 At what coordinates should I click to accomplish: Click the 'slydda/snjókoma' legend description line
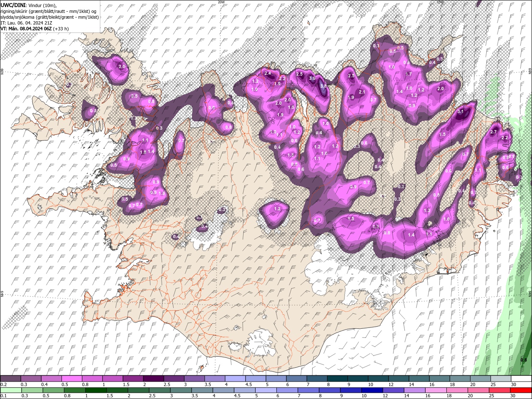point(49,17)
